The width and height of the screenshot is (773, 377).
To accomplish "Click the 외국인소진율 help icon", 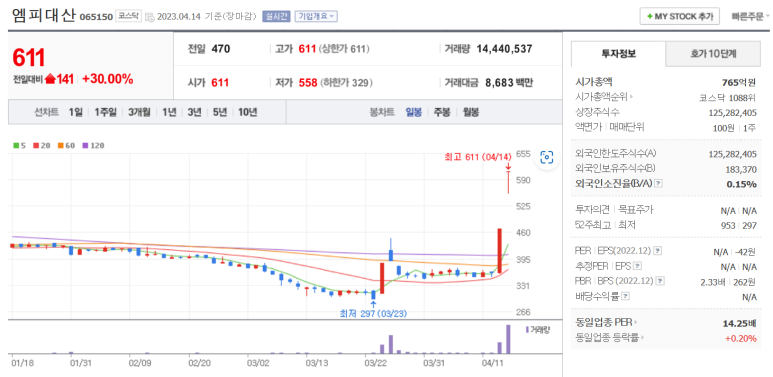I will pyautogui.click(x=658, y=183).
